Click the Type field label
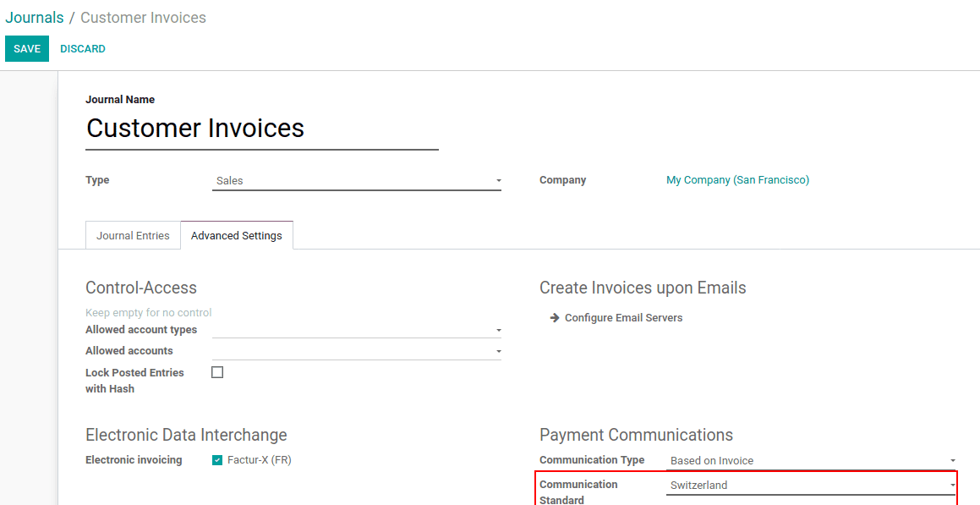This screenshot has width=980, height=505. click(x=97, y=180)
